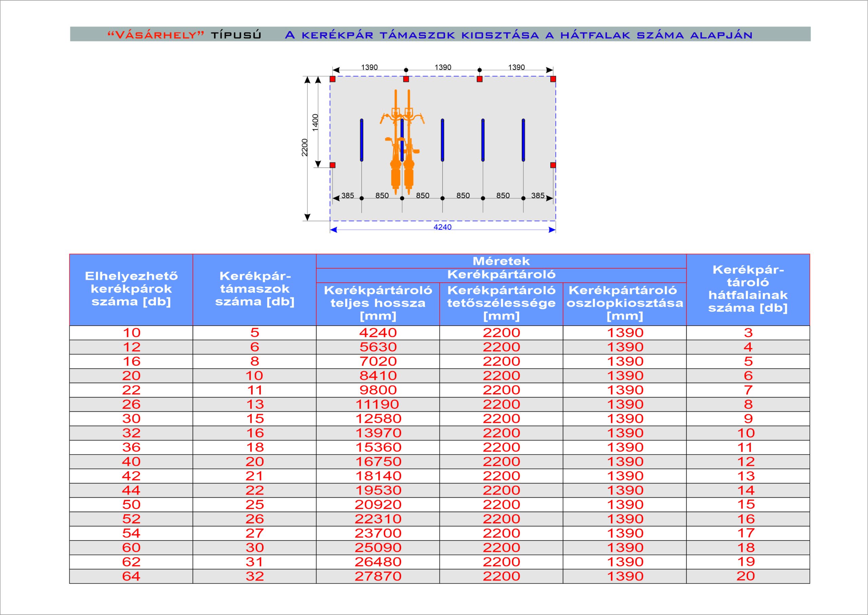Image resolution: width=868 pixels, height=615 pixels.
Task: Click the 11190 length table cell
Action: coord(378,404)
